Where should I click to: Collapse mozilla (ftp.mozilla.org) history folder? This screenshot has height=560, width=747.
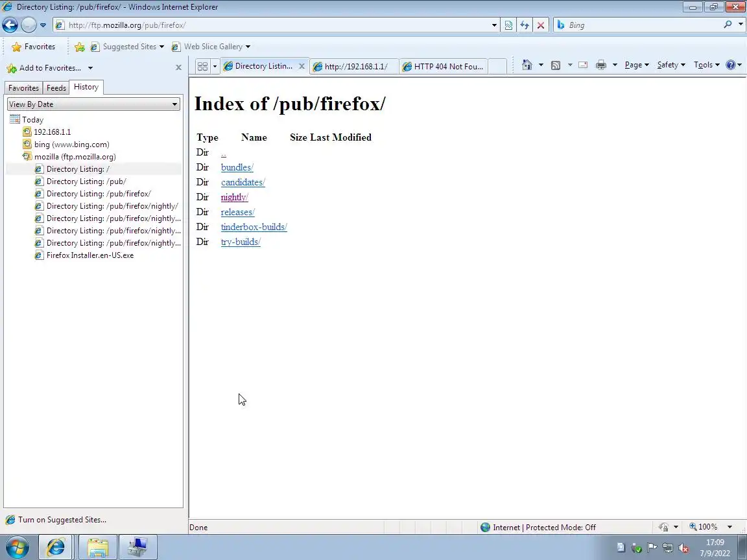[69, 157]
